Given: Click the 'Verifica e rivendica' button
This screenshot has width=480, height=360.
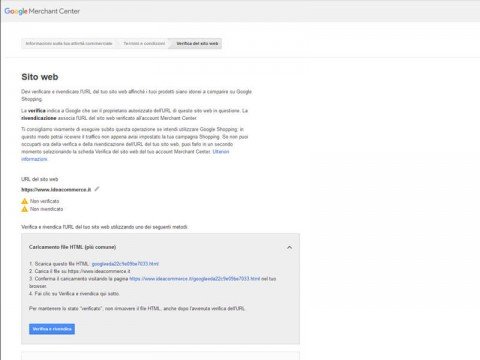Looking at the screenshot, I should pos(52,329).
